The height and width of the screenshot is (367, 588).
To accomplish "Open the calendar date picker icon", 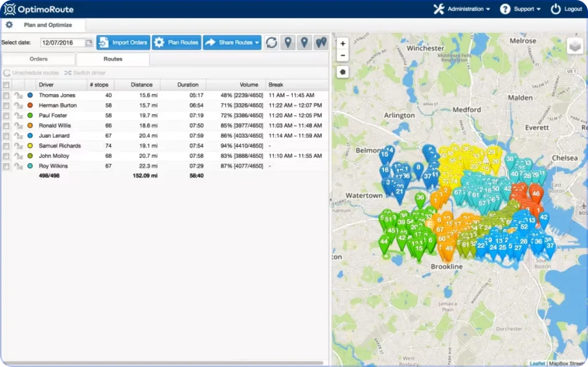I will tap(88, 43).
